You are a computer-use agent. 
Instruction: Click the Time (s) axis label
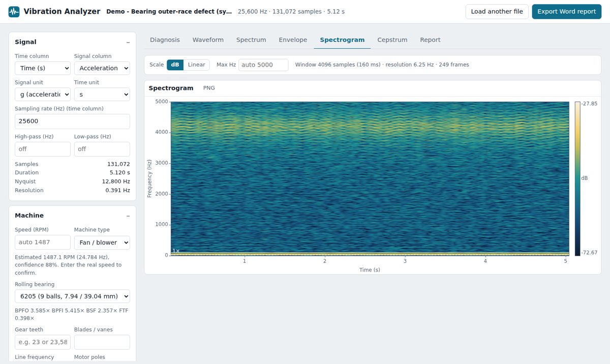click(x=370, y=270)
